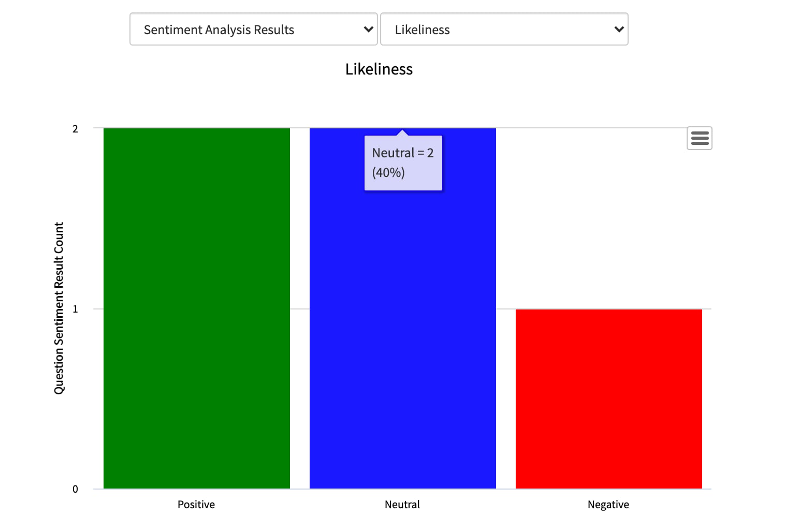Click the chevron arrow on Likeliness dropdown
Image resolution: width=785 pixels, height=532 pixels.
[618, 29]
